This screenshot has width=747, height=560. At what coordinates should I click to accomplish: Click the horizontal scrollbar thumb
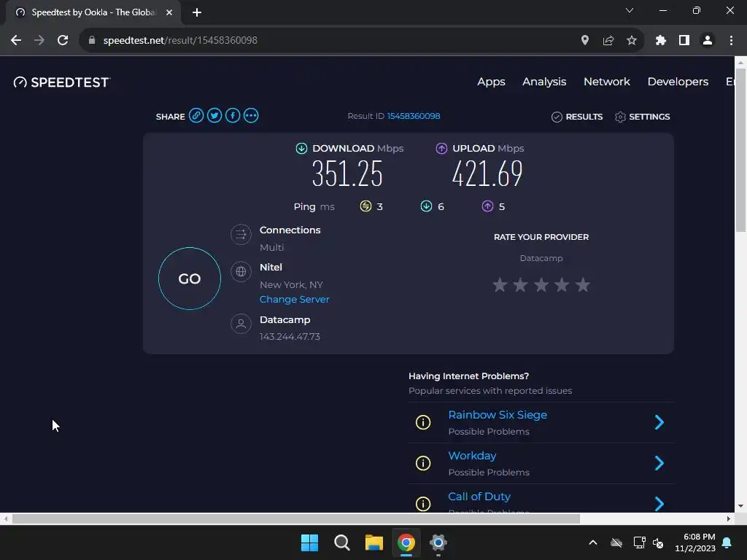tap(296, 518)
